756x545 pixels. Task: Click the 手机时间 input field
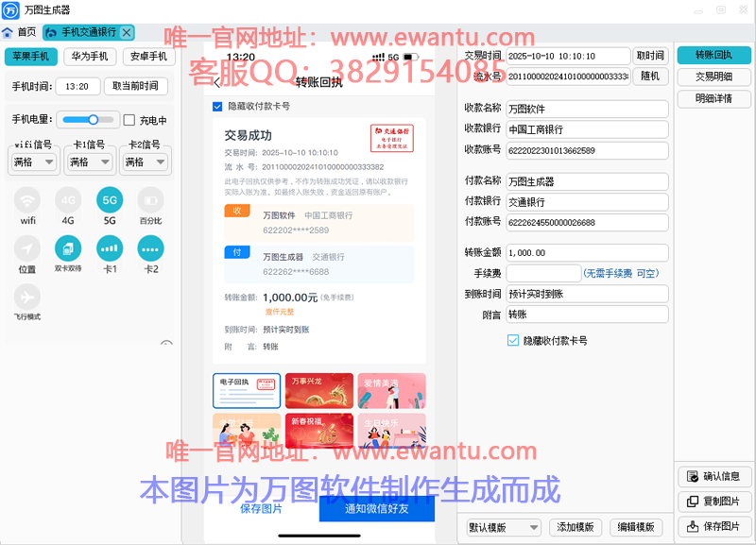click(x=78, y=86)
